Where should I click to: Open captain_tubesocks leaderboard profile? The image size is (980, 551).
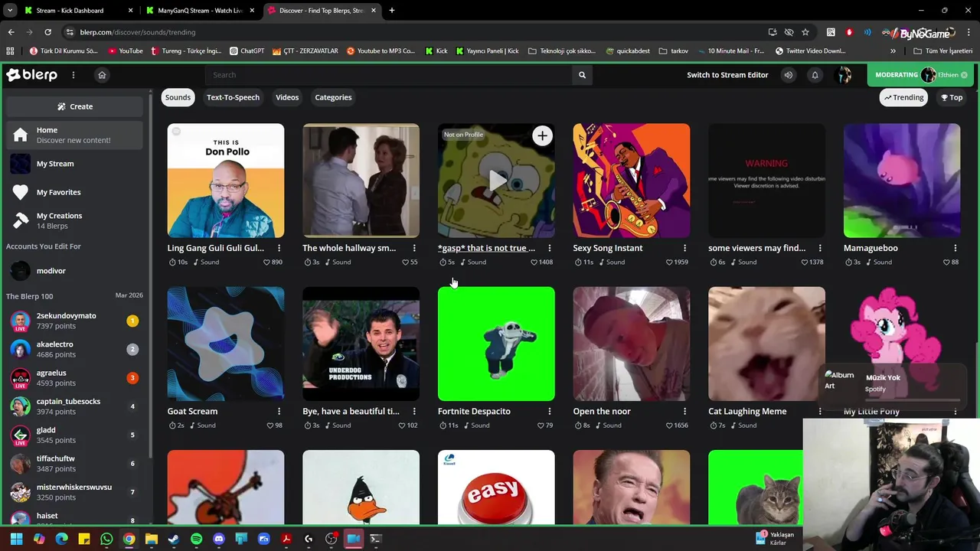pyautogui.click(x=74, y=406)
